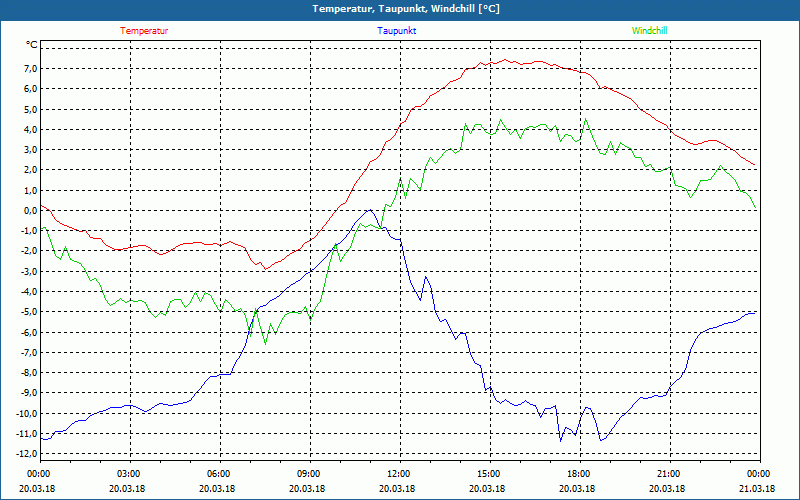Image resolution: width=800 pixels, height=500 pixels.
Task: Click the red Temperatur legend label
Action: tap(144, 31)
